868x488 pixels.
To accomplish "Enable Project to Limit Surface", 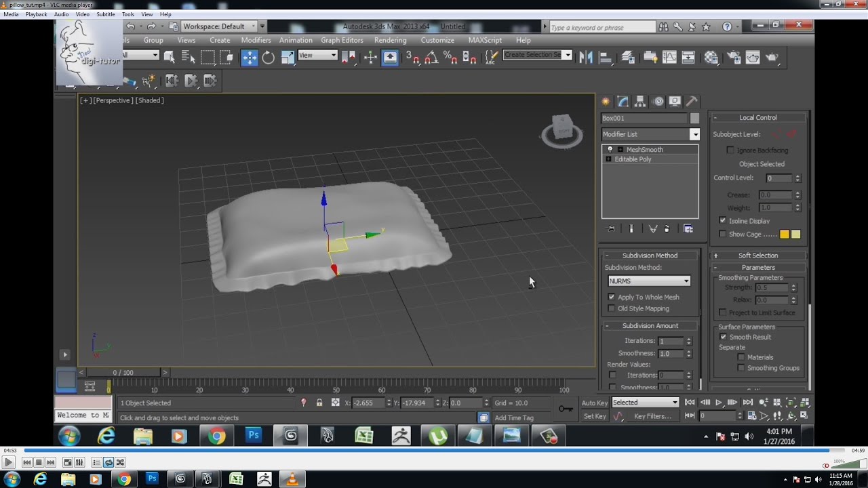I will (x=722, y=312).
